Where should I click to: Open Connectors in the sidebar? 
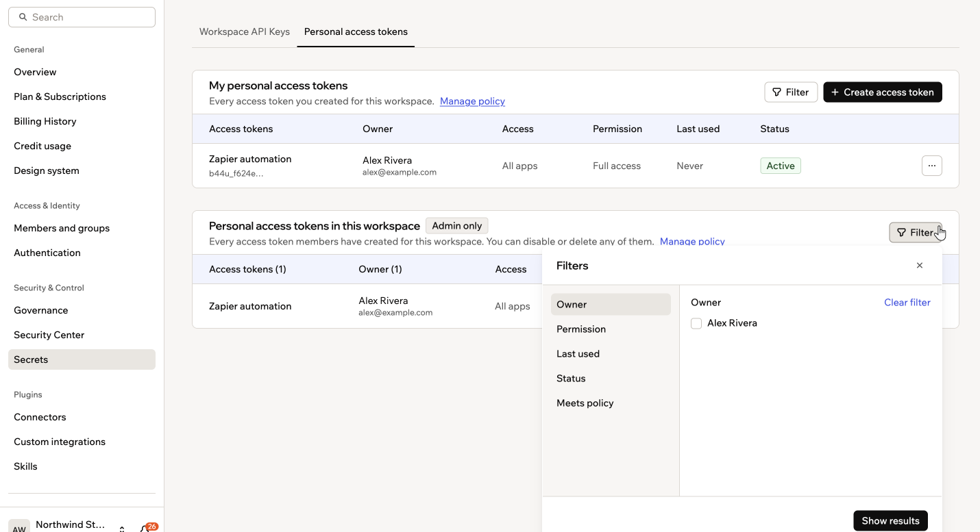(x=82, y=417)
